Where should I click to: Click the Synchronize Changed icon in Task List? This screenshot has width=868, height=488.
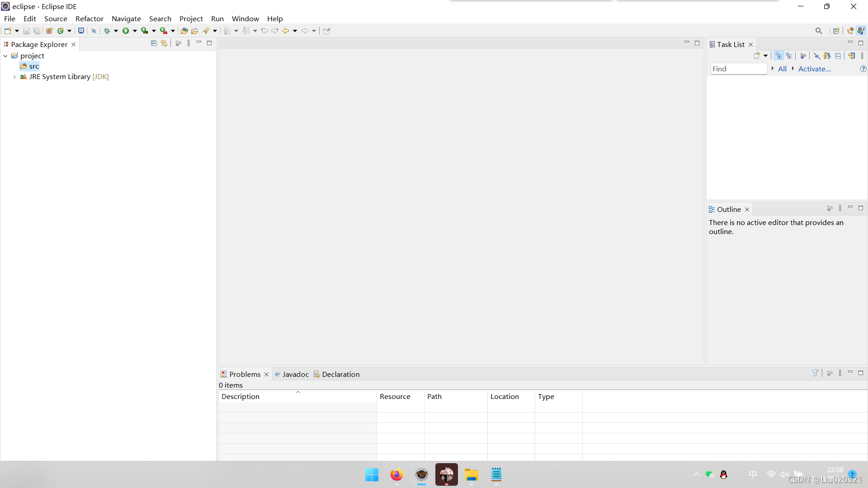tap(852, 56)
